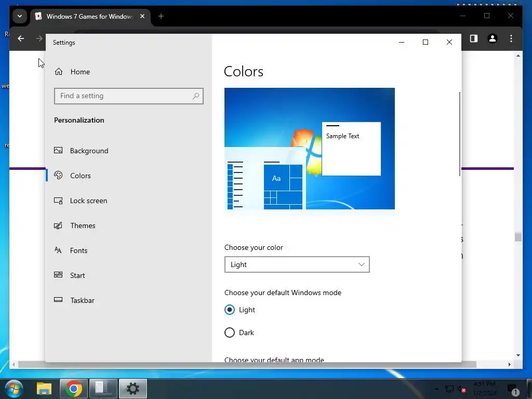Image resolution: width=532 pixels, height=399 pixels.
Task: Select the Colors palette icon
Action: tap(58, 175)
